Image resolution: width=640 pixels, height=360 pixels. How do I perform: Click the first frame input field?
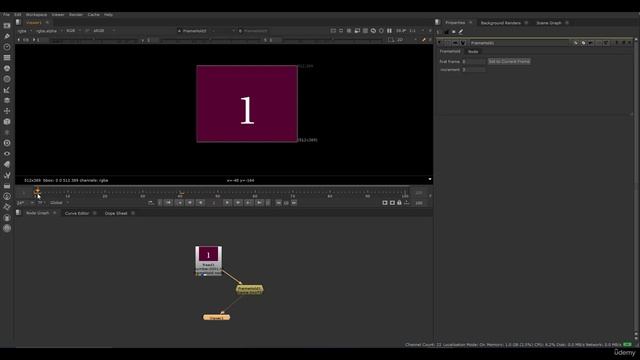(x=474, y=62)
